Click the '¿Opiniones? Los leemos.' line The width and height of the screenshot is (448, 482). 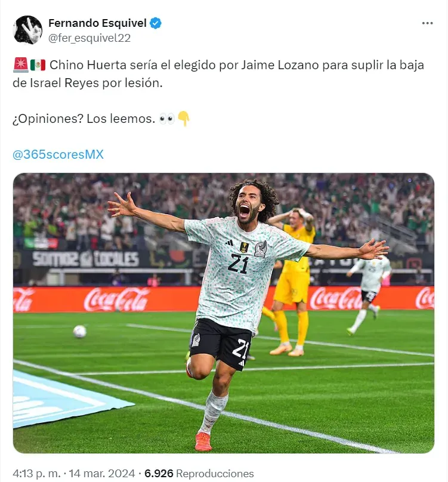[x=84, y=119]
